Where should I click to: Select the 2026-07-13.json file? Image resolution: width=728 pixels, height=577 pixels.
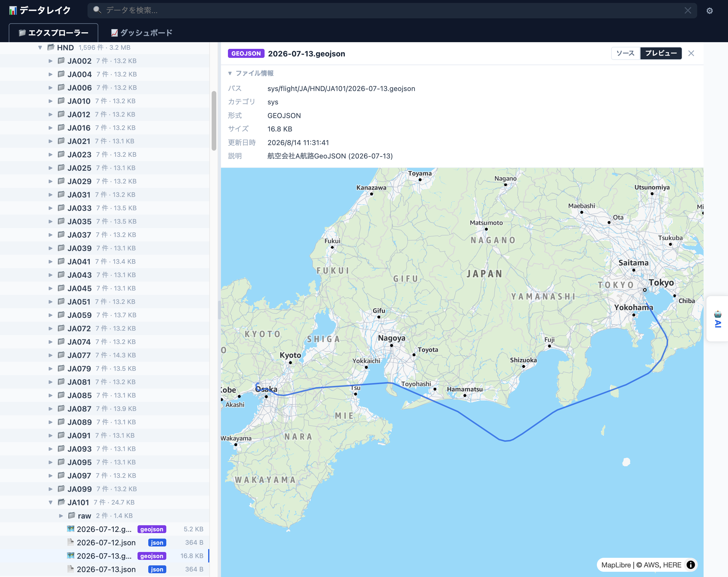105,569
